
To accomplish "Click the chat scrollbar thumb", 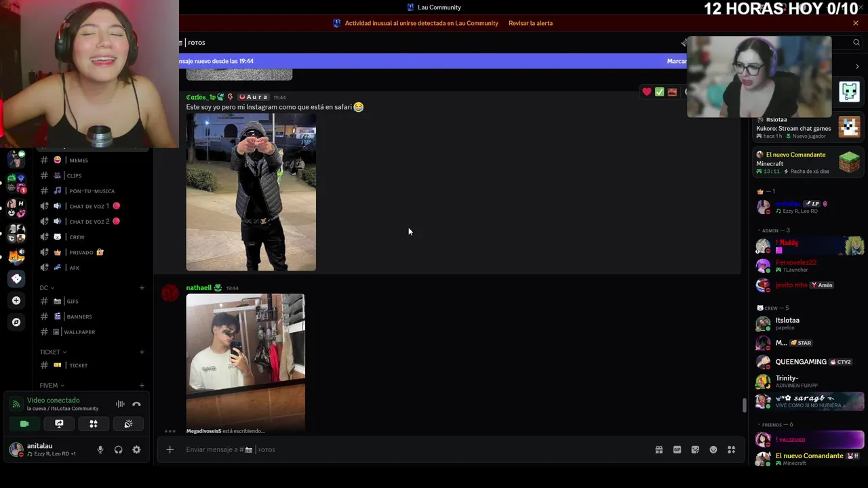I will tap(744, 405).
